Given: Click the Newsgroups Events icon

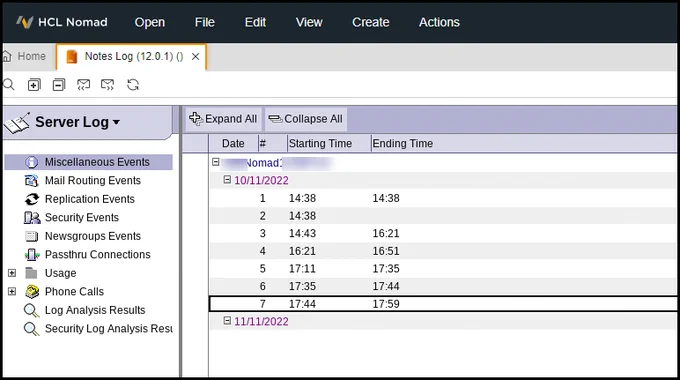Looking at the screenshot, I should tap(31, 236).
